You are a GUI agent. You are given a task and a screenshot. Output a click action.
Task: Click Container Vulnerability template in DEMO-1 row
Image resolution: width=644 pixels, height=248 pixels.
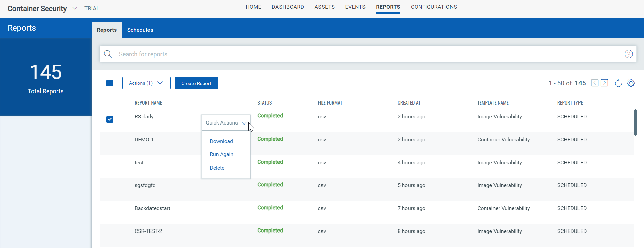point(504,140)
